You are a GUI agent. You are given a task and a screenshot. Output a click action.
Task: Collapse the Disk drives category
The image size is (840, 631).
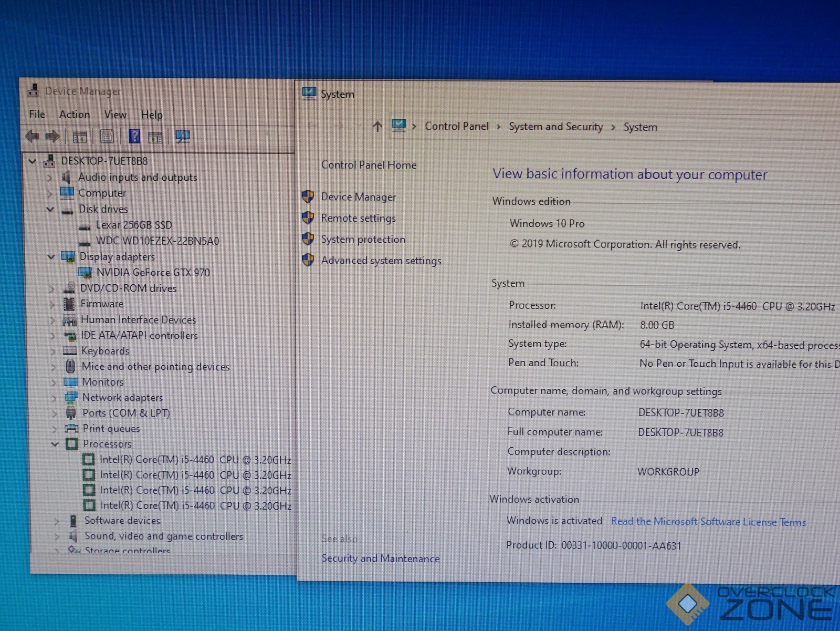tap(50, 209)
